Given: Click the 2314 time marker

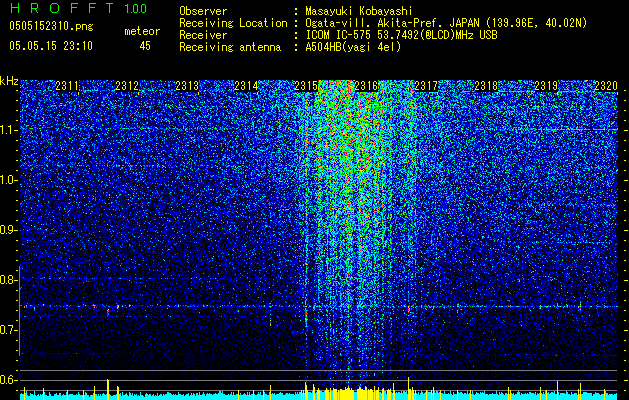Looking at the screenshot, I should pyautogui.click(x=246, y=86).
